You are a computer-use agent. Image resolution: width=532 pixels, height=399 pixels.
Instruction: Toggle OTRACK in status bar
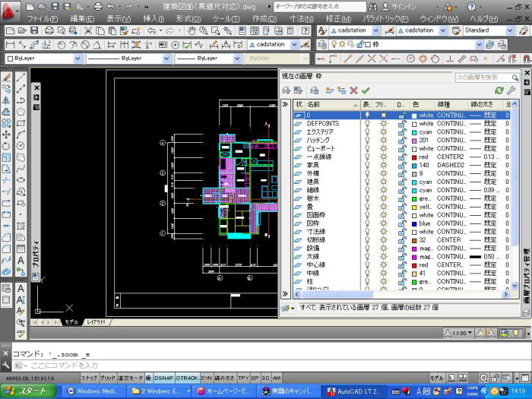[187, 378]
